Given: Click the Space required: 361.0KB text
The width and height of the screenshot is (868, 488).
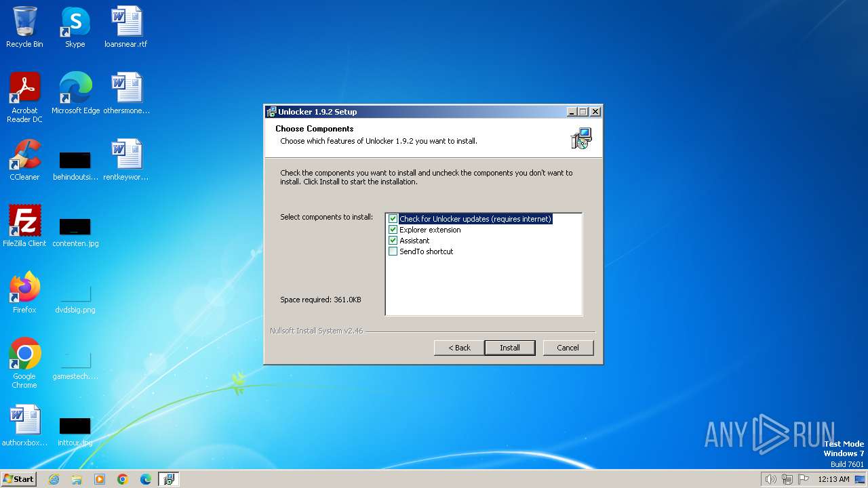Looking at the screenshot, I should [x=321, y=300].
